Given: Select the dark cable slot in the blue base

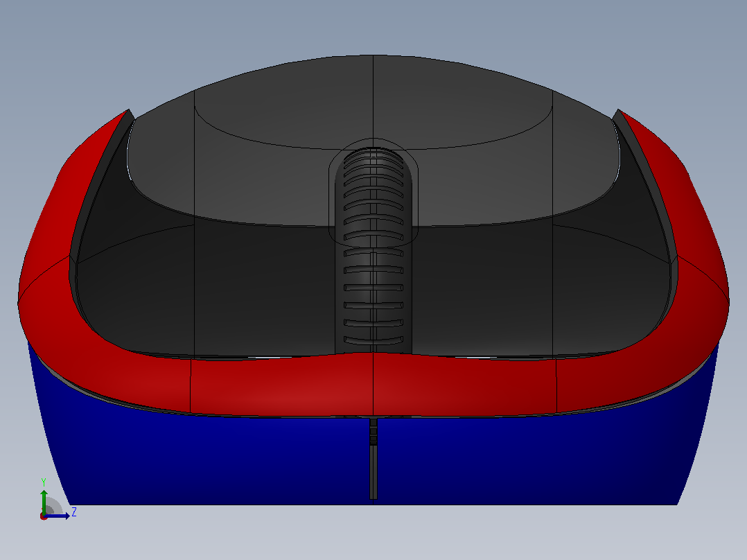Looking at the screenshot, I should click(x=373, y=459).
